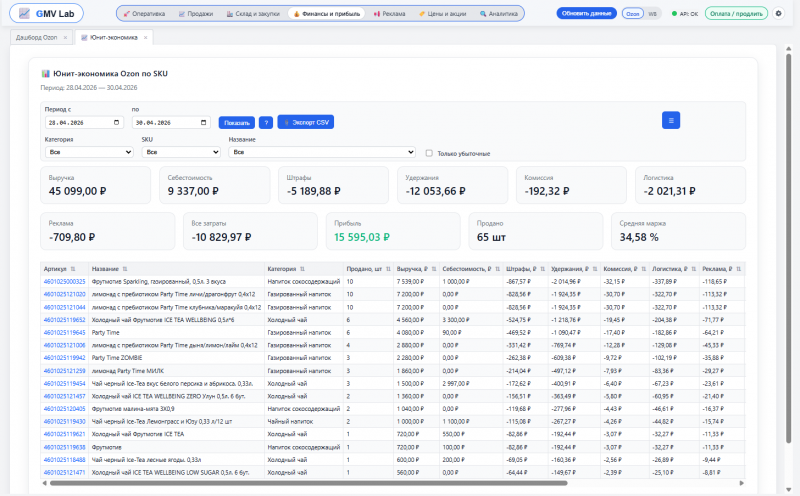
Task: Sort by Логистика column icon
Action: tap(694, 269)
